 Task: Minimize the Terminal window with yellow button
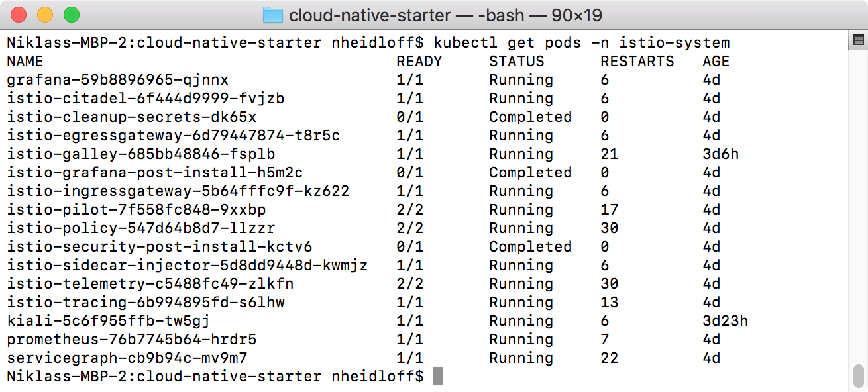(x=45, y=15)
